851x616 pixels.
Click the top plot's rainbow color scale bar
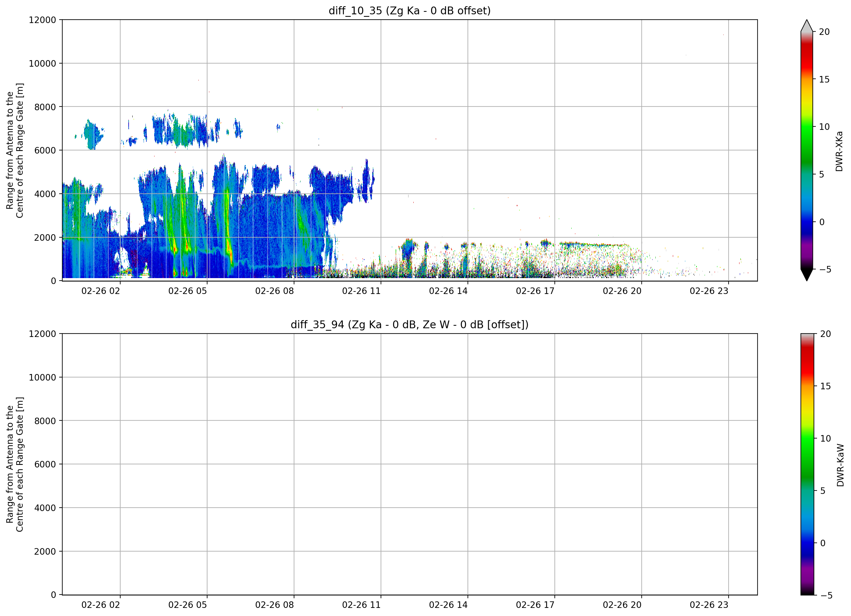coord(807,150)
